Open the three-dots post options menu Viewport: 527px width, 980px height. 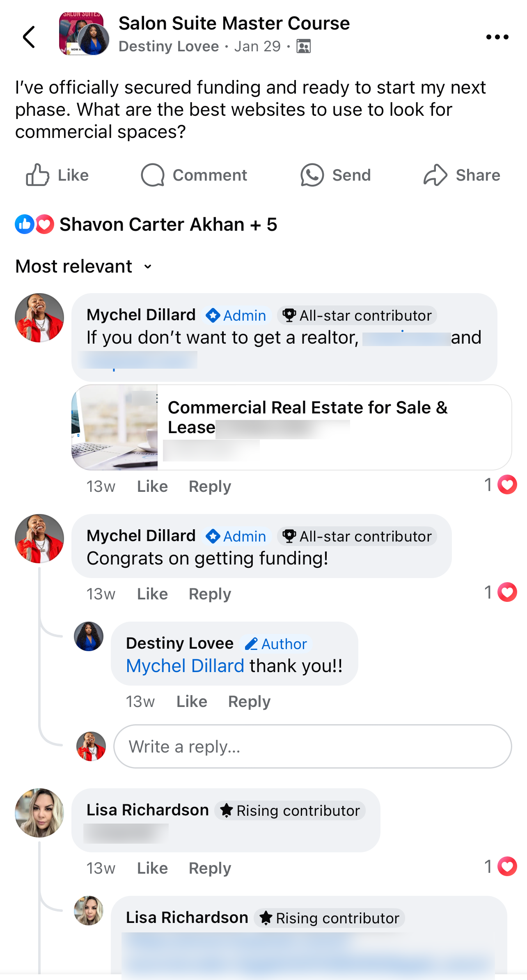[497, 37]
